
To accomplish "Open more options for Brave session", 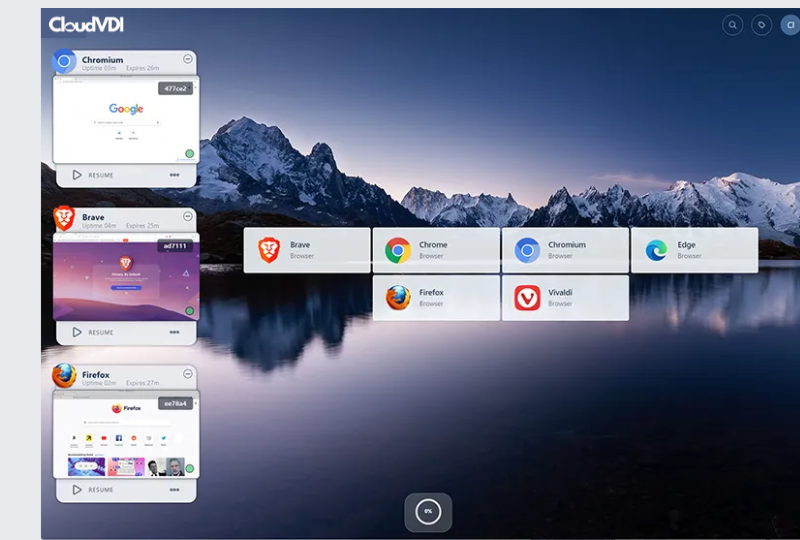I will (x=174, y=332).
